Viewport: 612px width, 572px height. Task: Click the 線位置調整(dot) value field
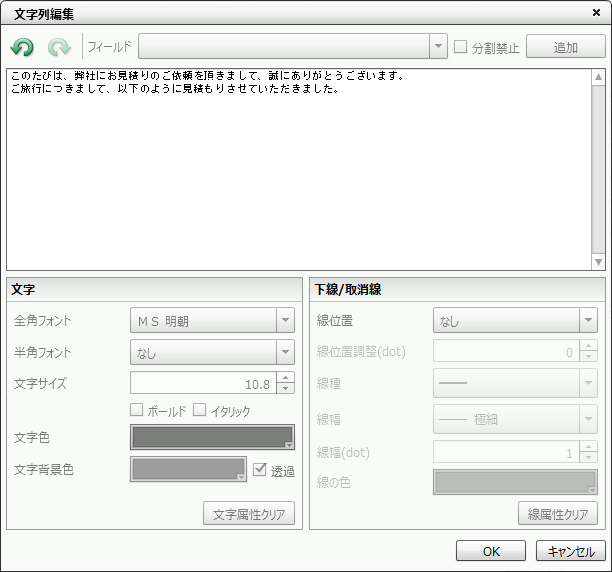pos(506,351)
